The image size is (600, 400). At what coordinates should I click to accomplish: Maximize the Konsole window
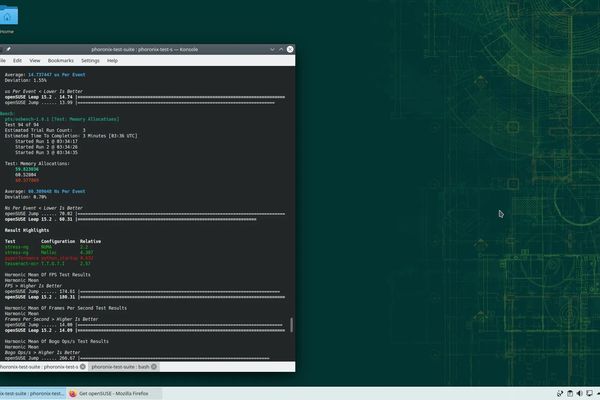click(x=281, y=49)
